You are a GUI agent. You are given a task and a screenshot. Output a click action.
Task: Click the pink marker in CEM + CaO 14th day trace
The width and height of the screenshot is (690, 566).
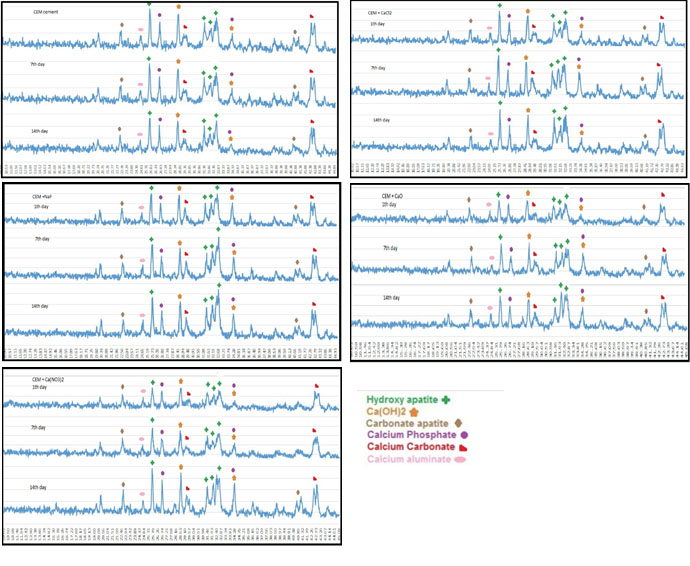(490, 306)
